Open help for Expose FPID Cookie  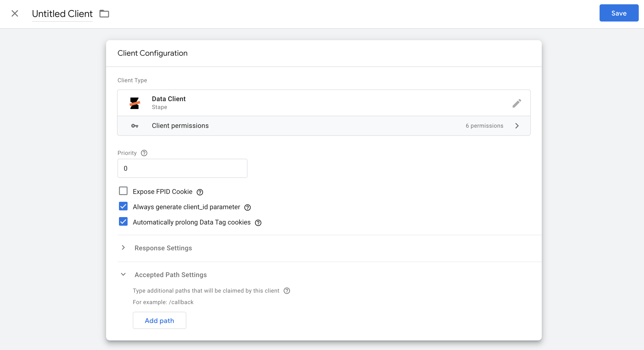click(x=200, y=192)
